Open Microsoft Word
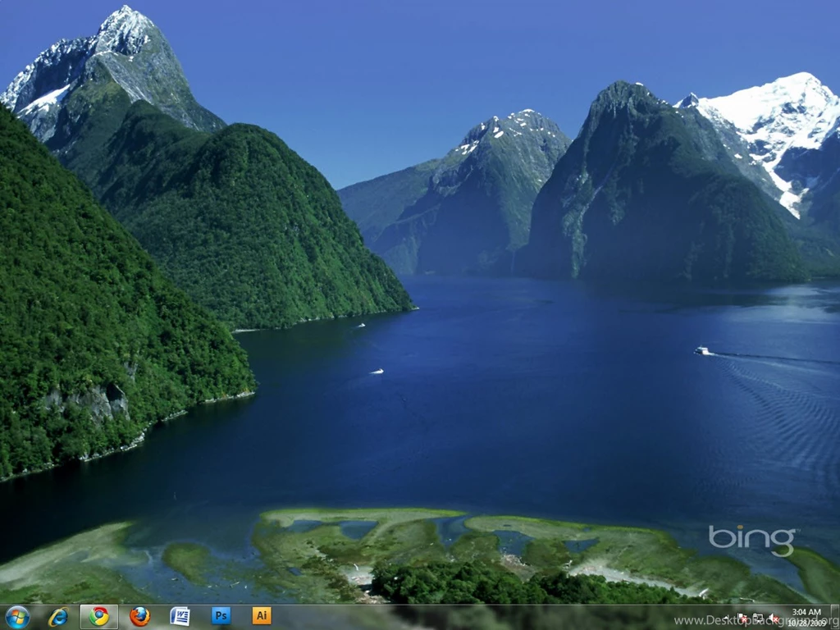This screenshot has height=630, width=840. [180, 616]
